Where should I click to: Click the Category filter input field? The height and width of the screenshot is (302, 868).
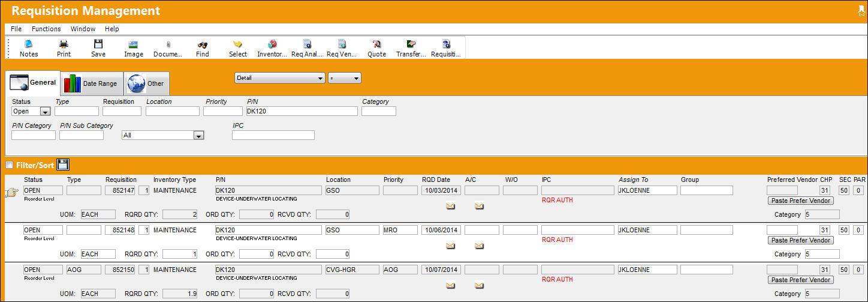pyautogui.click(x=379, y=111)
